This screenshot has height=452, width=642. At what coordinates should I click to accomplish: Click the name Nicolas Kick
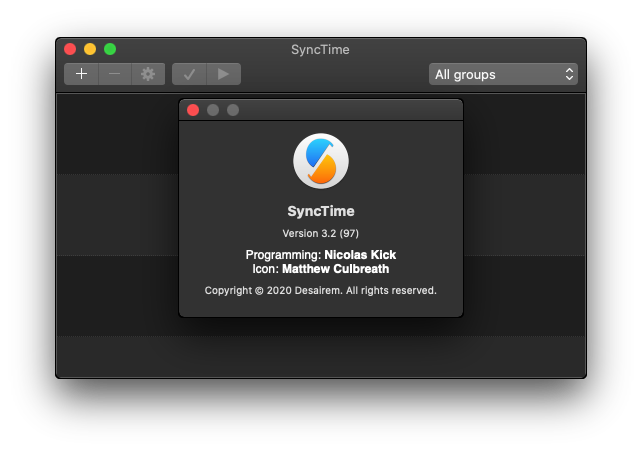(x=360, y=255)
